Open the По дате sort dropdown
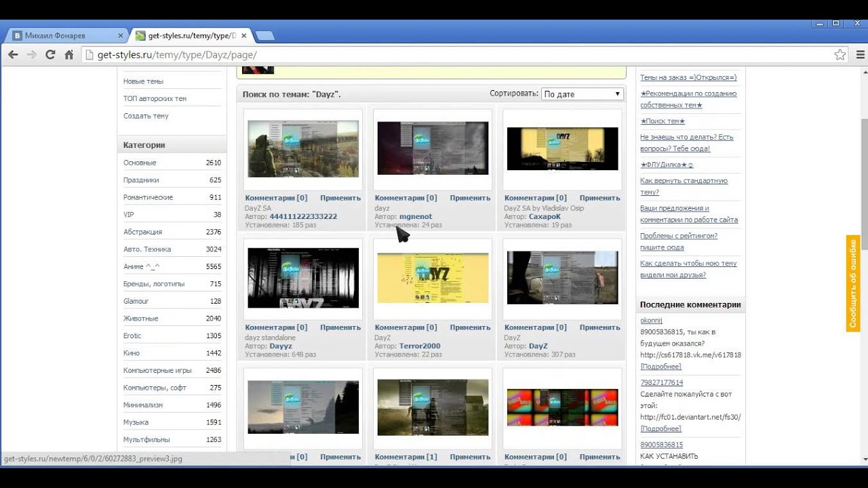The height and width of the screenshot is (488, 868). tap(583, 94)
